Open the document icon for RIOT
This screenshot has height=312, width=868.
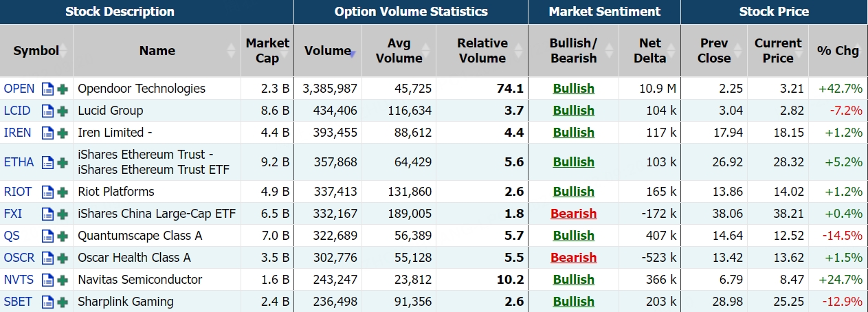(x=47, y=192)
